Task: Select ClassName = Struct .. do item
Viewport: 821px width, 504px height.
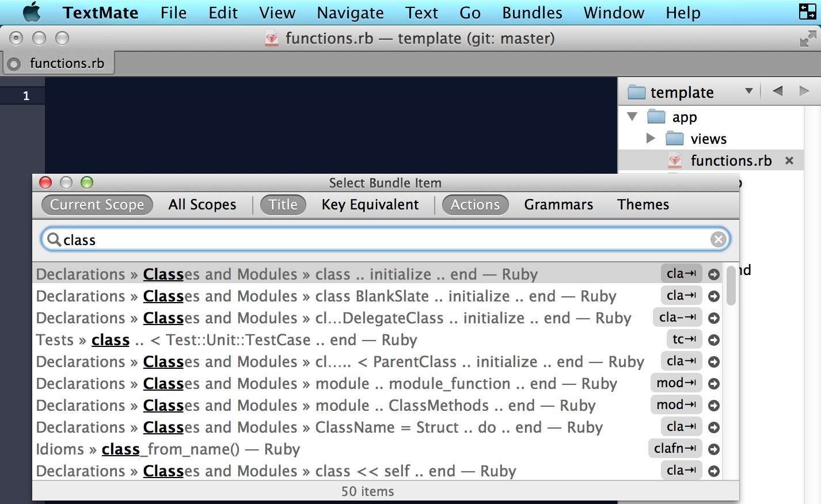Action: (x=377, y=427)
